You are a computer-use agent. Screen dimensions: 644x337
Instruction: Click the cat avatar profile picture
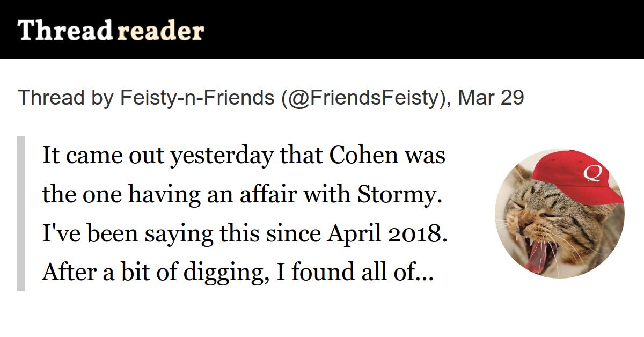tap(559, 213)
